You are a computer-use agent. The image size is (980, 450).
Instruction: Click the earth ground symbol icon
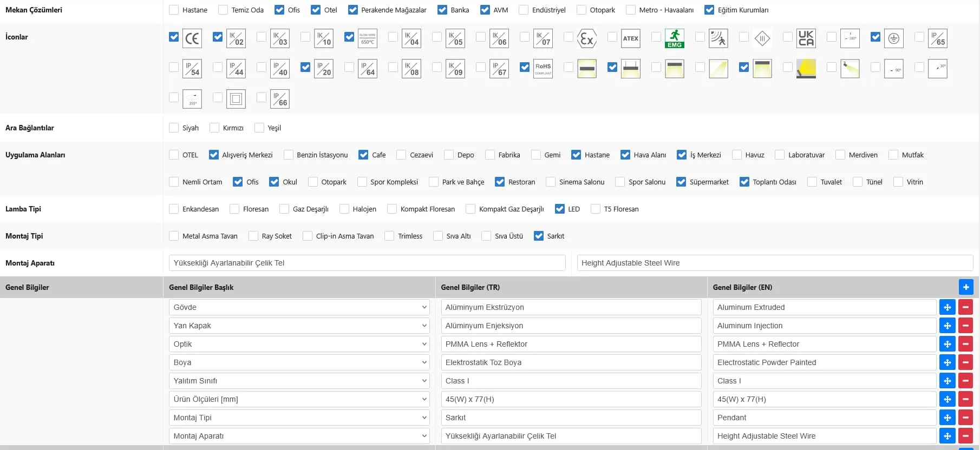click(894, 38)
